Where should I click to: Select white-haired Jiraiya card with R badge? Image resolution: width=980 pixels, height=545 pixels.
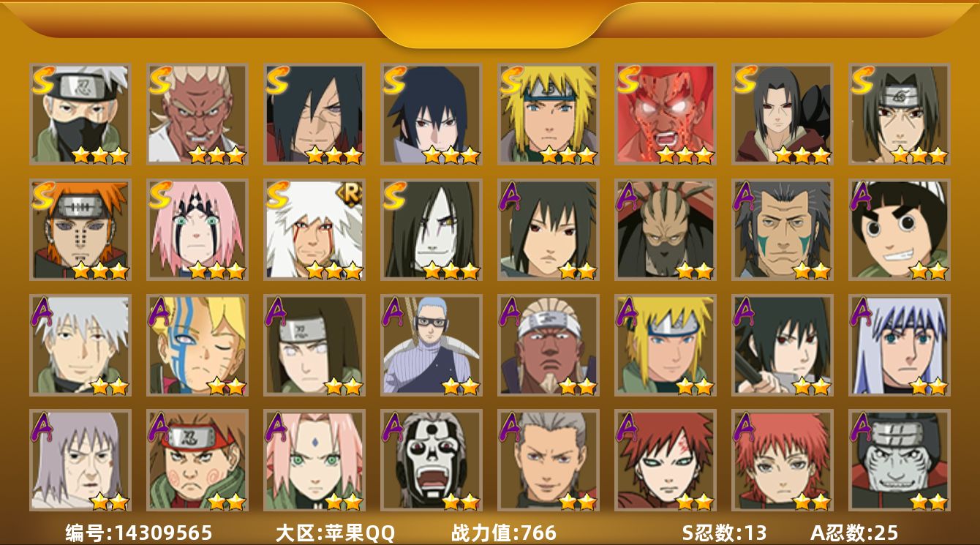(x=314, y=230)
